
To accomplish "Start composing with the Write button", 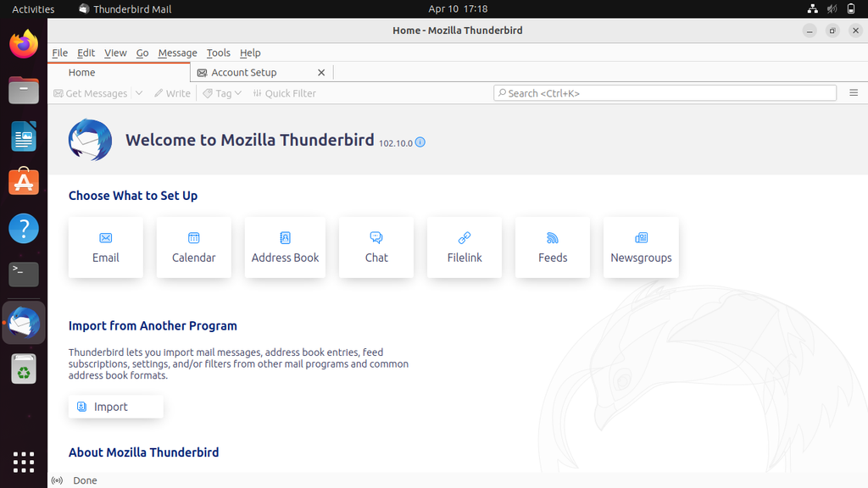I will pyautogui.click(x=172, y=93).
